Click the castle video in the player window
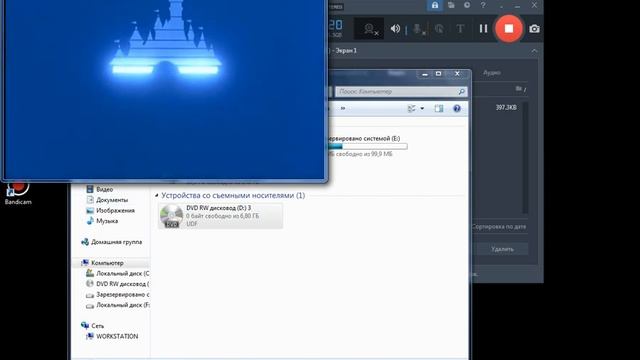Viewport: 640px width, 360px height. [x=164, y=88]
